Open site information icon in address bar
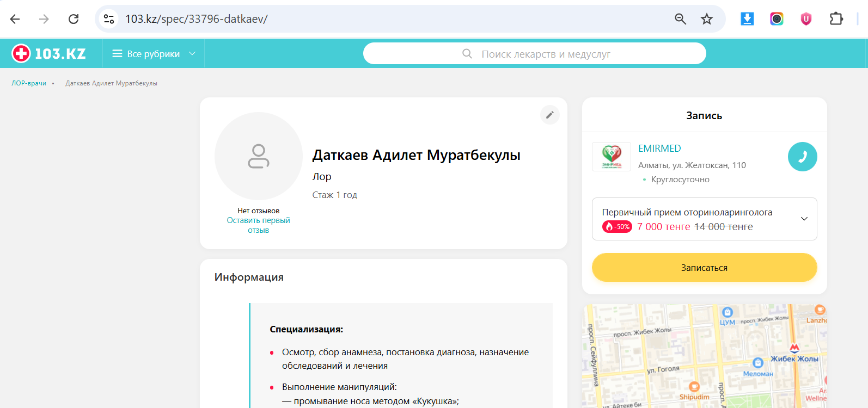 pos(109,19)
